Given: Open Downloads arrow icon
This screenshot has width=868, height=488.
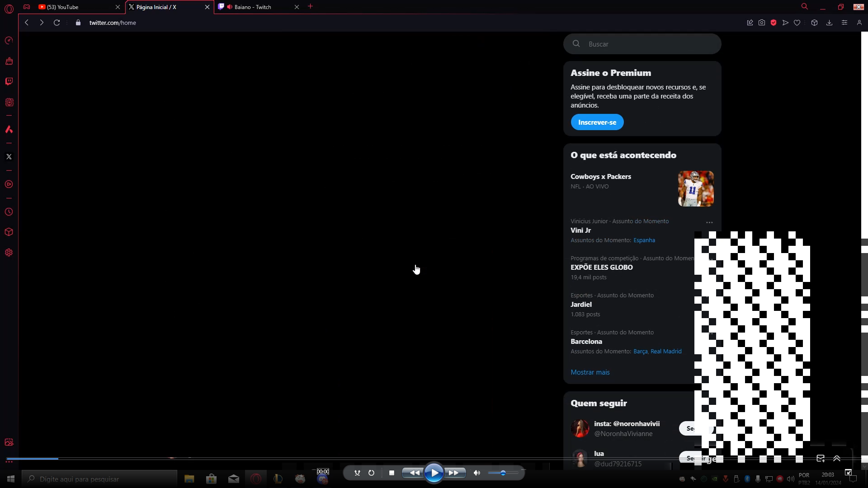Looking at the screenshot, I should pos(829,23).
